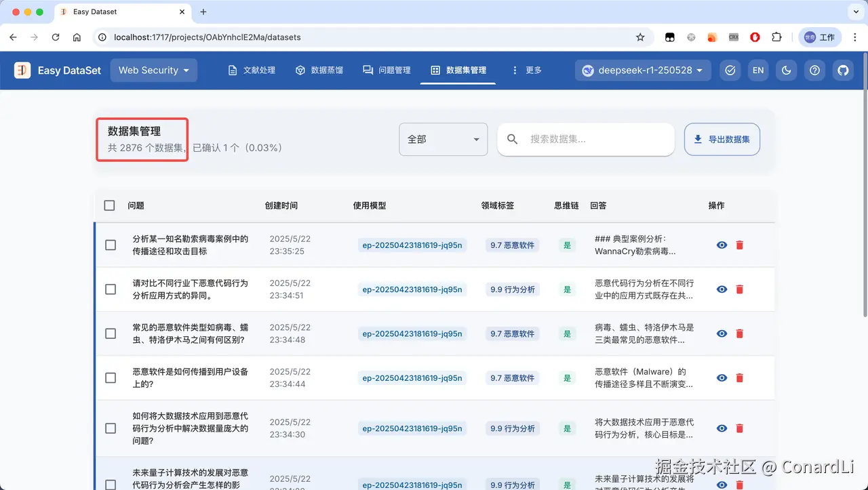Screen dimensions: 868x490
Task: Open Chrome three-dot menu
Action: tap(854, 37)
